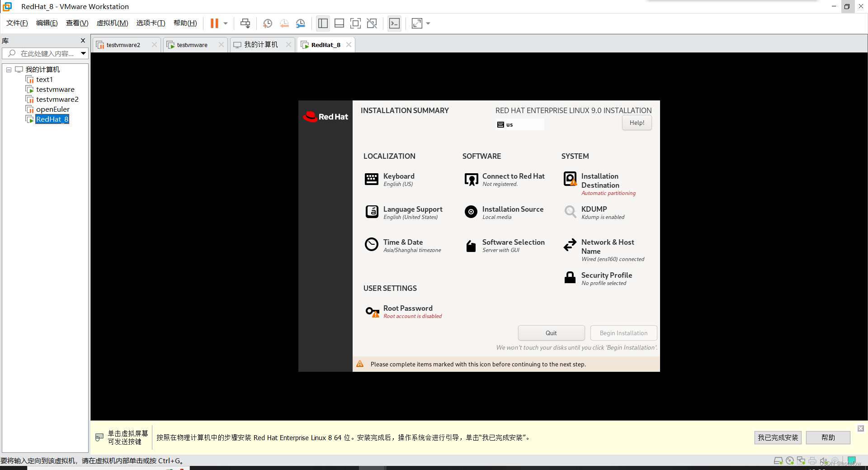Click the Quit button

pyautogui.click(x=551, y=333)
